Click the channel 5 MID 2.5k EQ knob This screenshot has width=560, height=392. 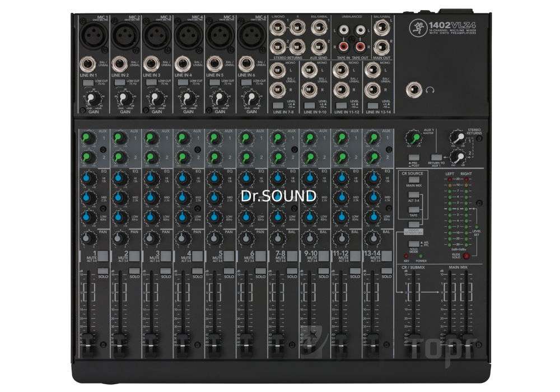[214, 197]
